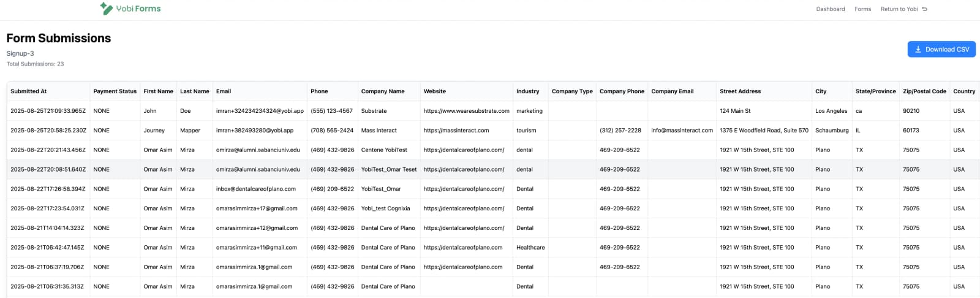The image size is (980, 298).
Task: Select the https://massinteract.com website cell
Action: (456, 131)
